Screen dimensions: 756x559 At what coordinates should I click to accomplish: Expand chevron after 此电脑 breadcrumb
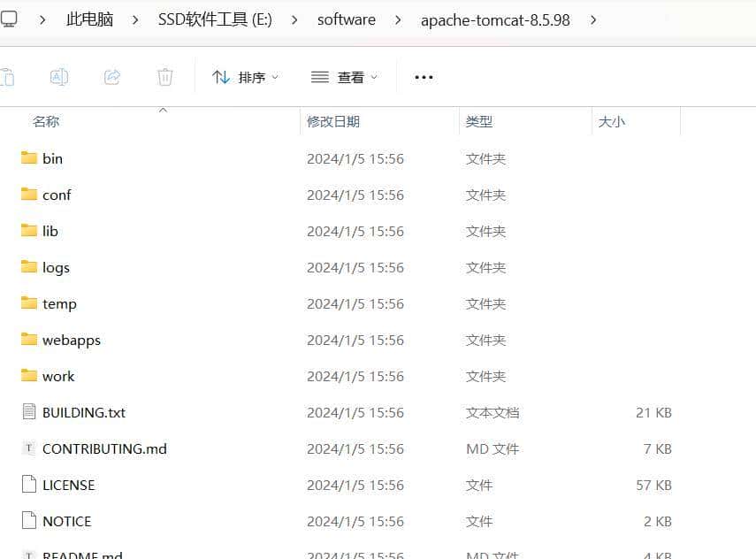coord(135,19)
